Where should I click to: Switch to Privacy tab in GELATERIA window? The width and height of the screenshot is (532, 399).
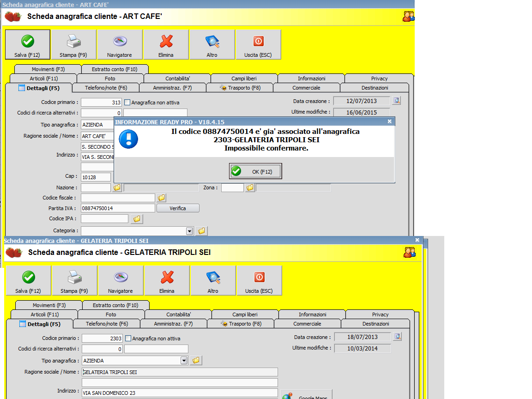(380, 314)
